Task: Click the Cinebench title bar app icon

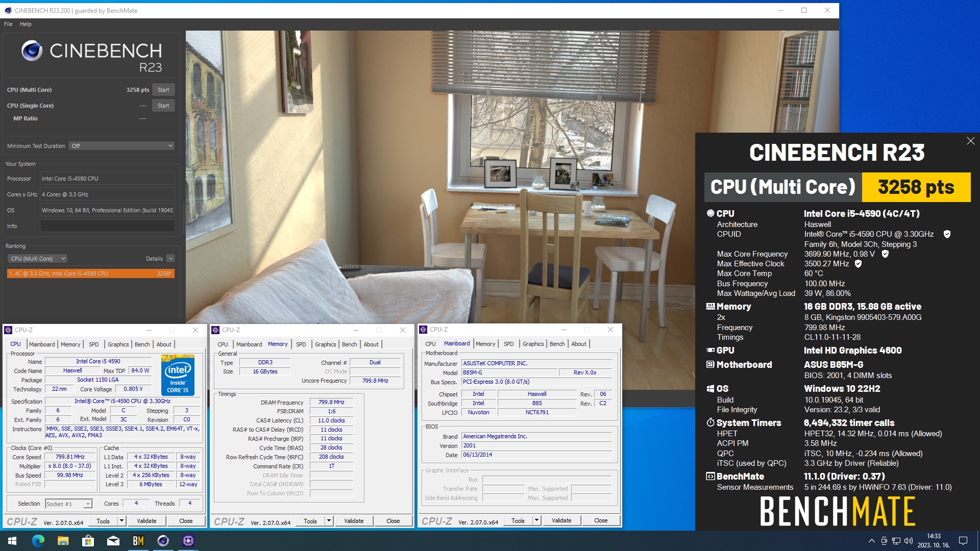Action: pyautogui.click(x=8, y=10)
